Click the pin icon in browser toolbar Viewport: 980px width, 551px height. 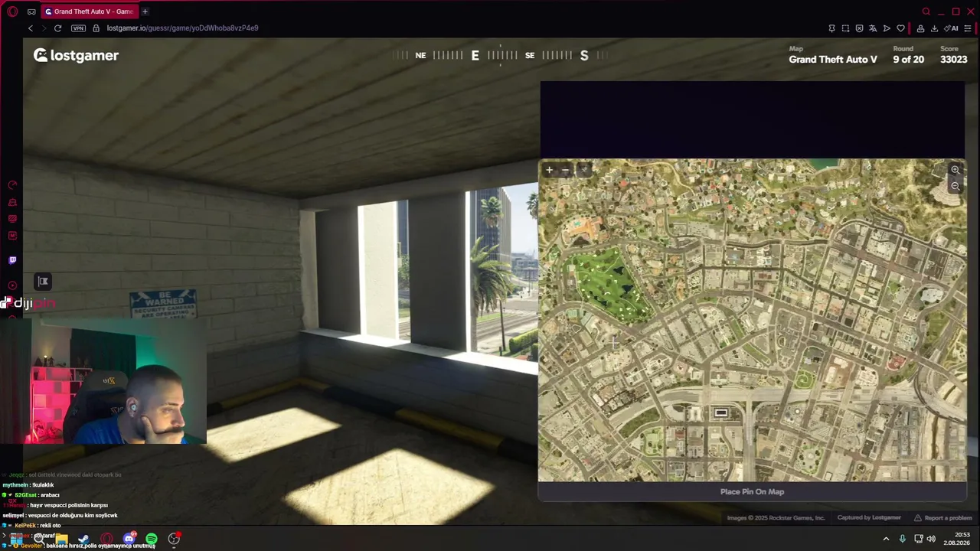[831, 28]
